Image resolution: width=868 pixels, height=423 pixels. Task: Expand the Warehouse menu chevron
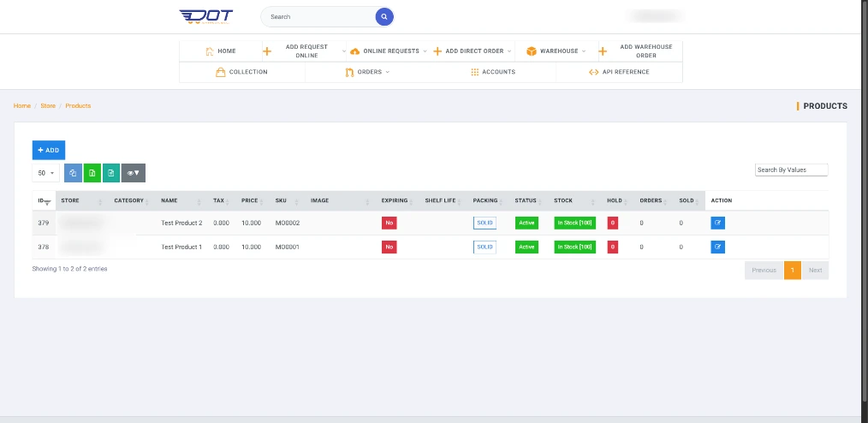pyautogui.click(x=584, y=51)
